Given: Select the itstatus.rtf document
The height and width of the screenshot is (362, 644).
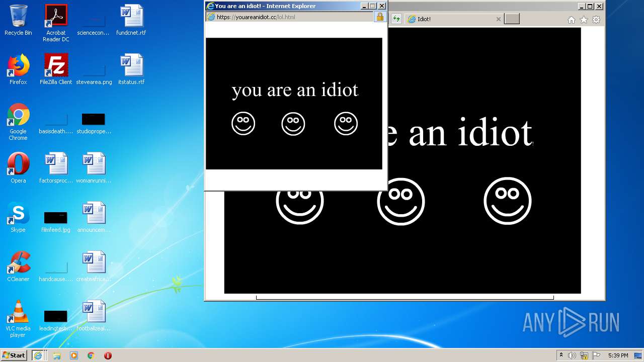Looking at the screenshot, I should (131, 69).
